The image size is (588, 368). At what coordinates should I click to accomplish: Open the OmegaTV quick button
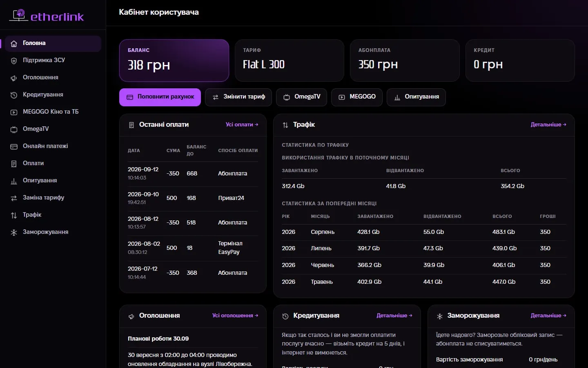tap(302, 97)
